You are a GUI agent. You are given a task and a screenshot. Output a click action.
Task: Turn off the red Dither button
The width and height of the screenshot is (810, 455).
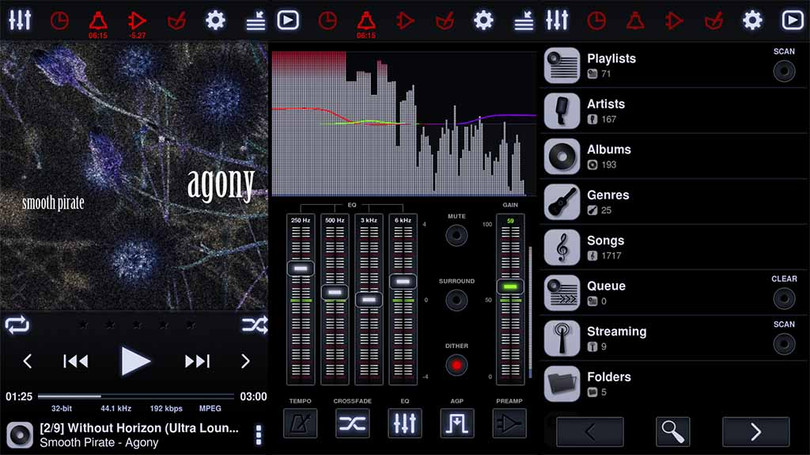pos(456,365)
